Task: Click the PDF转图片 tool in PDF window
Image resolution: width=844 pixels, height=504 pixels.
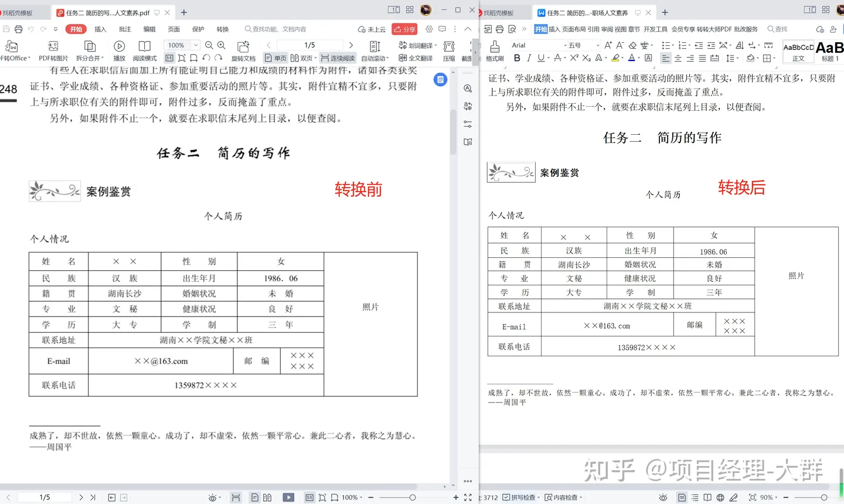Action: coord(53,51)
